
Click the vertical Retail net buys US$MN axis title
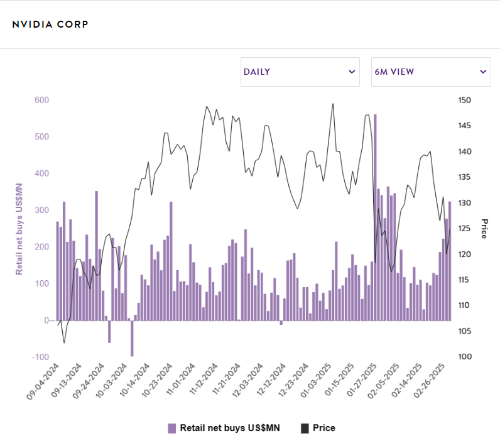point(19,229)
